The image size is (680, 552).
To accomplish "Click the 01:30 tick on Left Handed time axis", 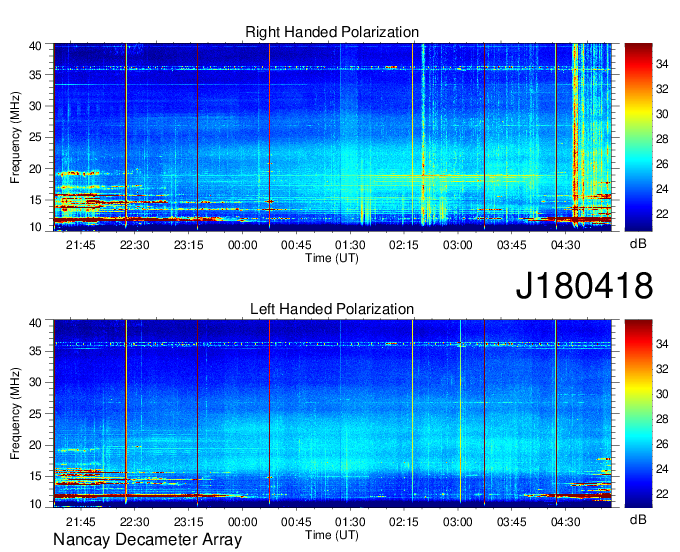I will click(350, 522).
